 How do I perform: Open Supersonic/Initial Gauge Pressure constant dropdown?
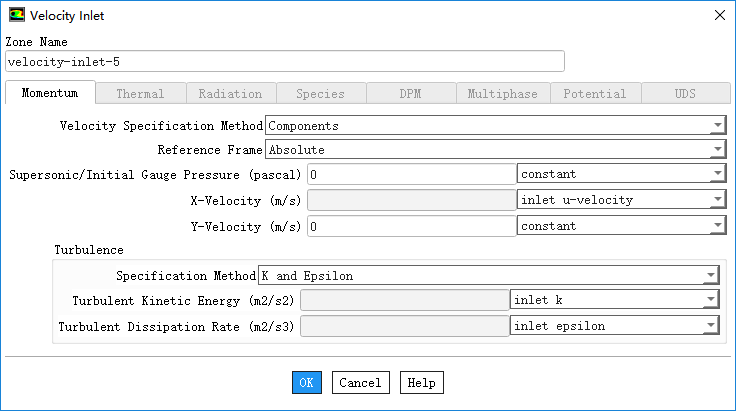pos(621,174)
